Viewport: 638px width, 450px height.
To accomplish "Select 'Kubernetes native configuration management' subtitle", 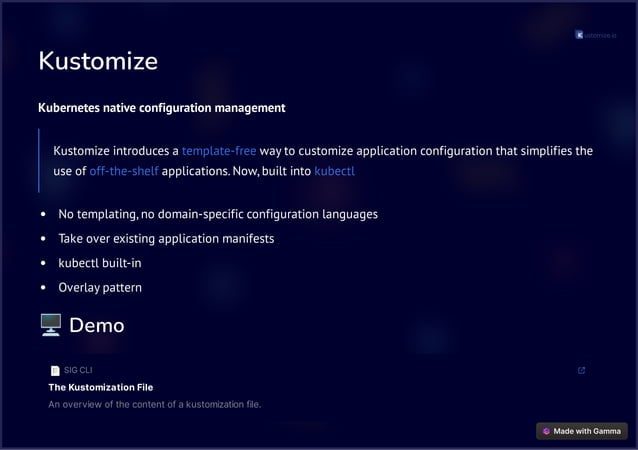I will tap(162, 108).
